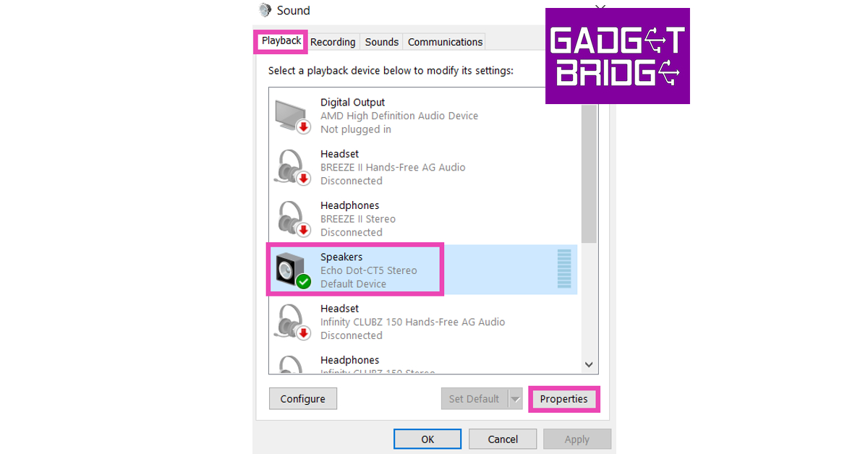Click the scrollbar down arrow in device list
This screenshot has height=454, width=868.
[588, 365]
